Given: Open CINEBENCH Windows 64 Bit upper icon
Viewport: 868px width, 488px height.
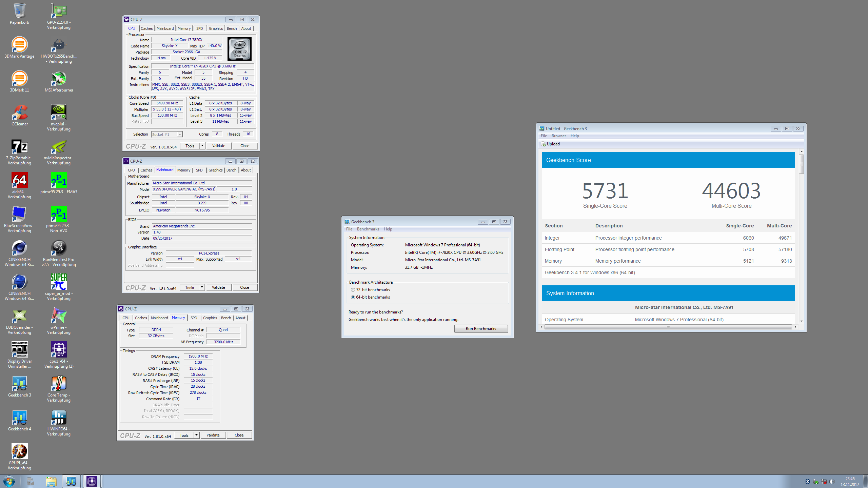Looking at the screenshot, I should tap(19, 253).
